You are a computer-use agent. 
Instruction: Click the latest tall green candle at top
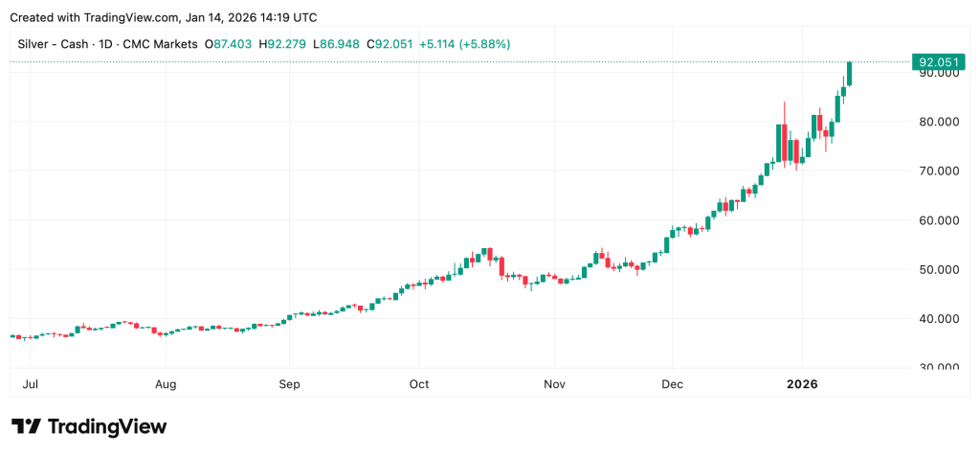(849, 73)
